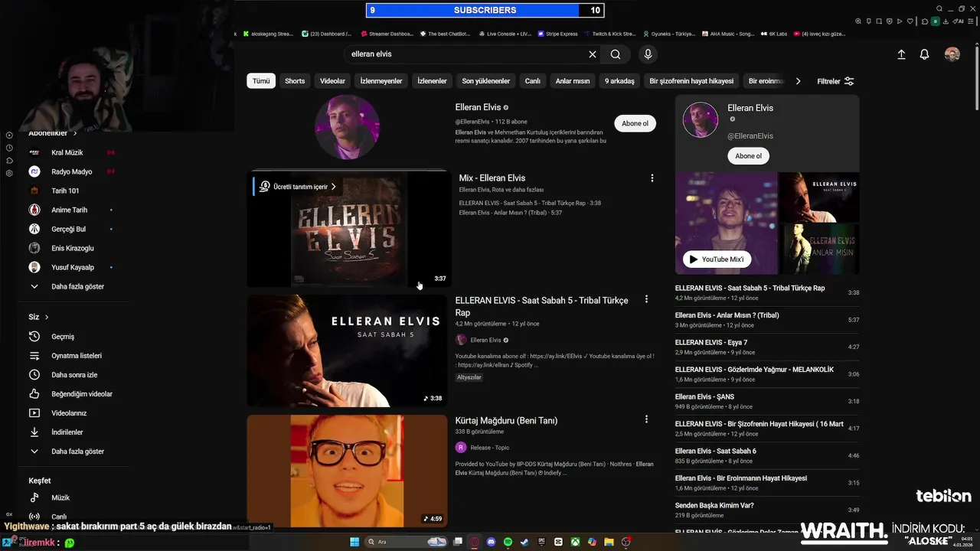Open Elleran Elvis channel avatar in results
The image size is (980, 551).
click(x=347, y=127)
